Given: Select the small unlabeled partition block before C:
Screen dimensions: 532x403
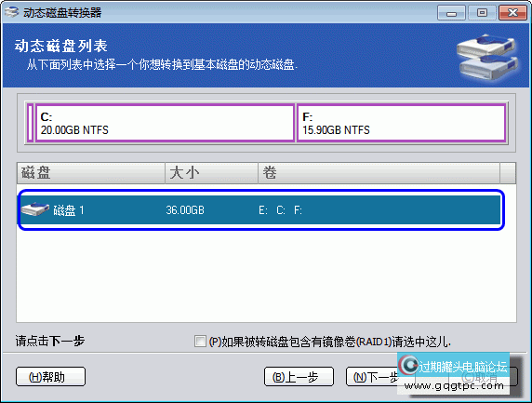Looking at the screenshot, I should (30, 123).
